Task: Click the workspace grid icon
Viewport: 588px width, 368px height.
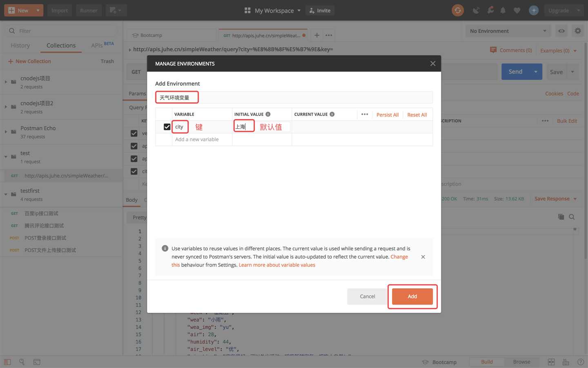Action: [247, 11]
